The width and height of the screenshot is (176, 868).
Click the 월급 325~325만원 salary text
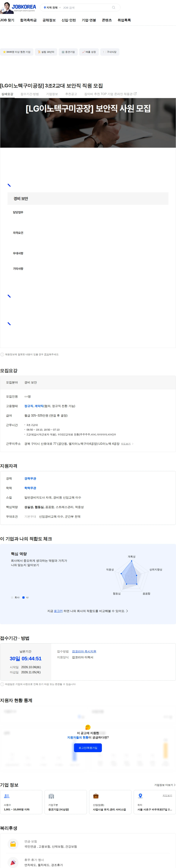click(x=46, y=415)
